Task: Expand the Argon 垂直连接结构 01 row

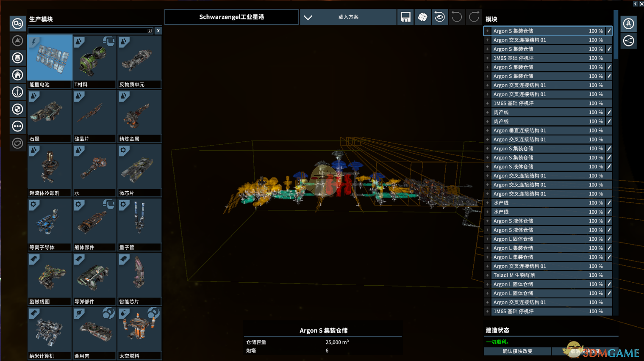Action: click(x=487, y=130)
